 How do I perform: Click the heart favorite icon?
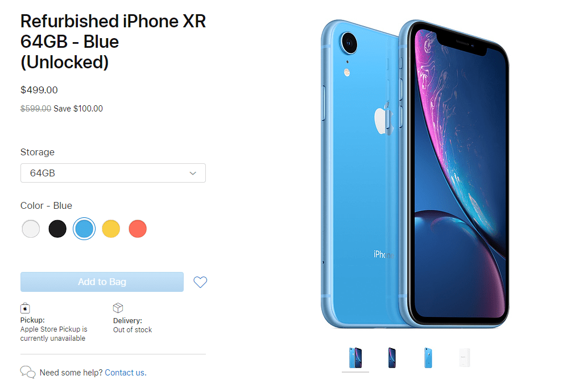pyautogui.click(x=200, y=282)
